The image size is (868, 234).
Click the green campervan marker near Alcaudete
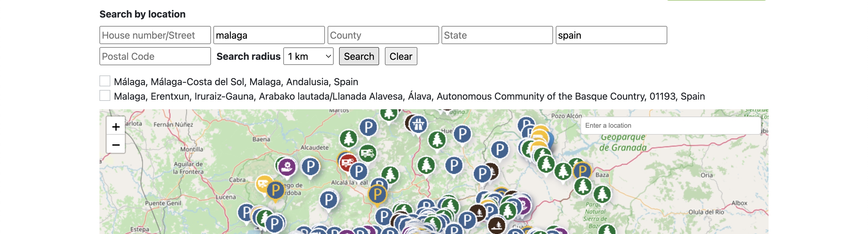tap(367, 153)
